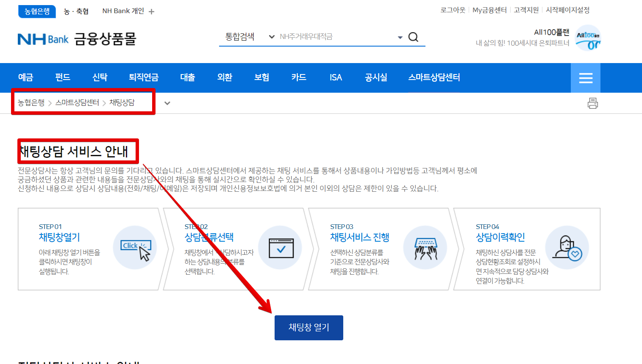
Task: Click the STEP 04 counselor icon
Action: [x=567, y=248]
